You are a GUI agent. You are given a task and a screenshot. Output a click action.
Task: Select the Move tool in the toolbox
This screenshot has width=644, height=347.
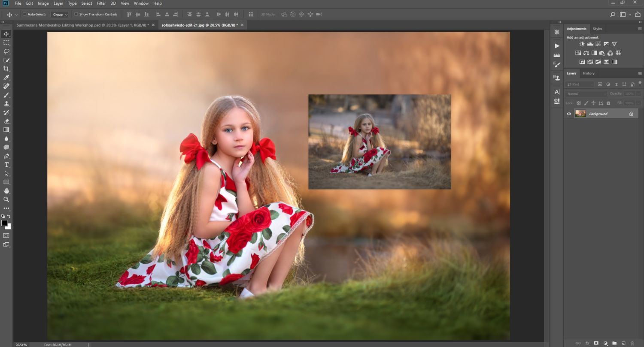[6, 34]
